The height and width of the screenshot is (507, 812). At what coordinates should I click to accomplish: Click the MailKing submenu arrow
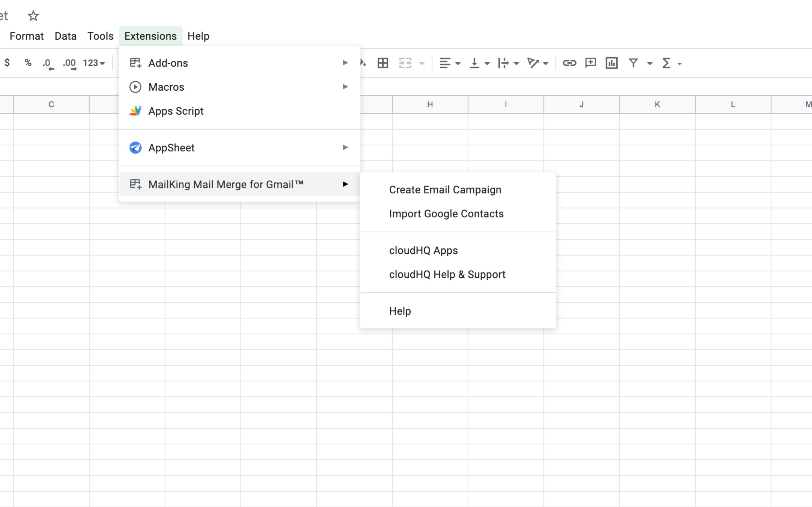pos(345,184)
